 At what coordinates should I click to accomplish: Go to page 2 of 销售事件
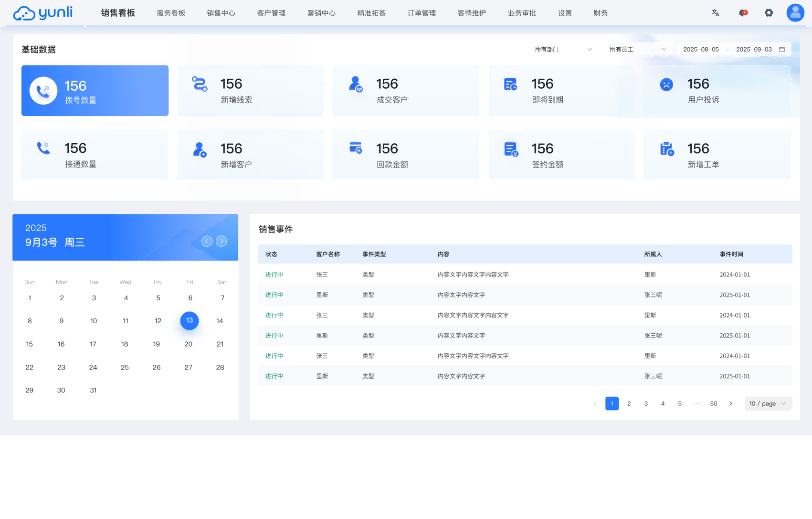629,403
